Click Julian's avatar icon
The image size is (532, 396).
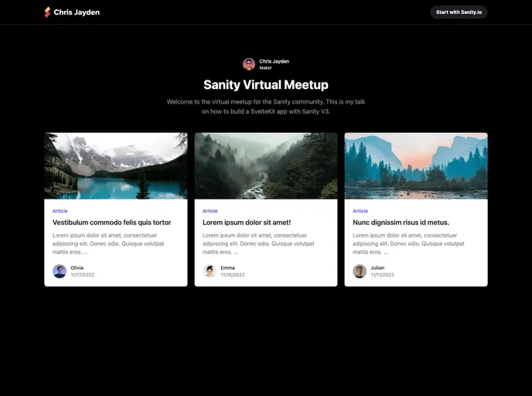[x=360, y=271]
